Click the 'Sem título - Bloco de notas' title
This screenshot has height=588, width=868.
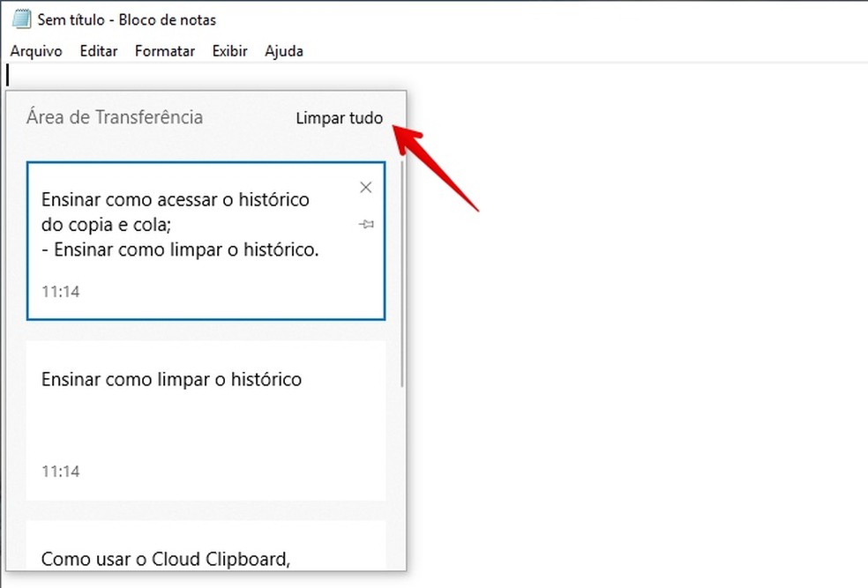[127, 20]
